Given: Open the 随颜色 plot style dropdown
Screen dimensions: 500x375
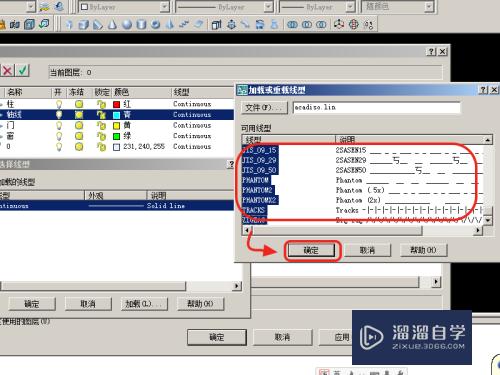Looking at the screenshot, I should (429, 7).
